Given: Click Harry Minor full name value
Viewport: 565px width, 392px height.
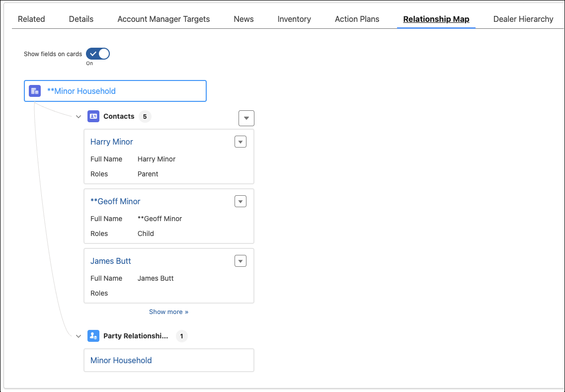Looking at the screenshot, I should click(x=157, y=159).
